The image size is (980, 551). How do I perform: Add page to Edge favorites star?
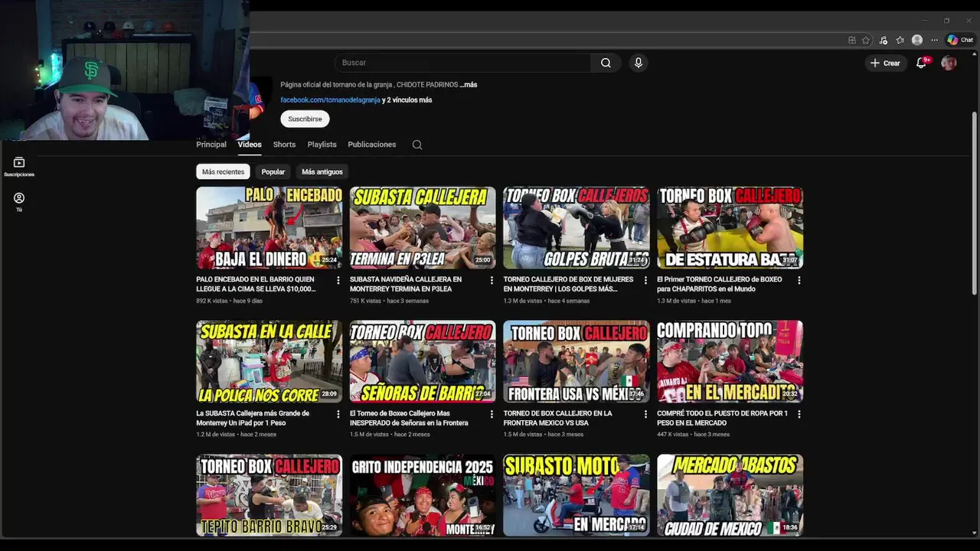point(866,40)
